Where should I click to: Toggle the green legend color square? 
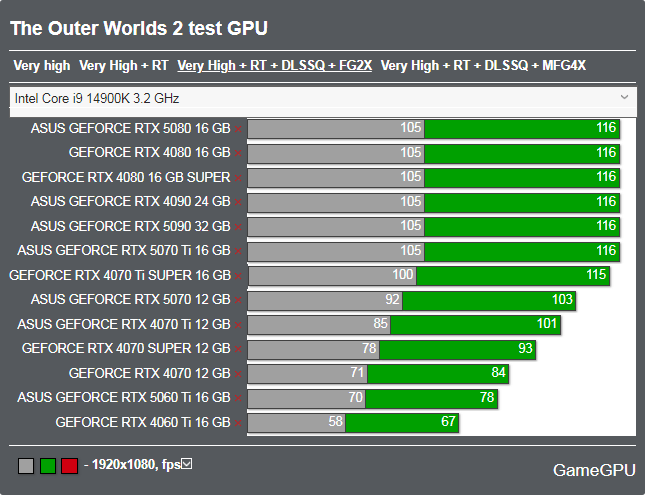[48, 465]
